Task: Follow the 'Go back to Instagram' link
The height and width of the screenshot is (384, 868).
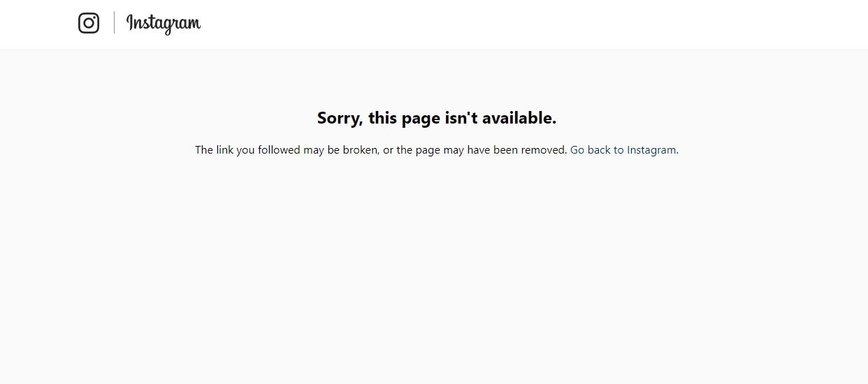Action: pos(623,149)
